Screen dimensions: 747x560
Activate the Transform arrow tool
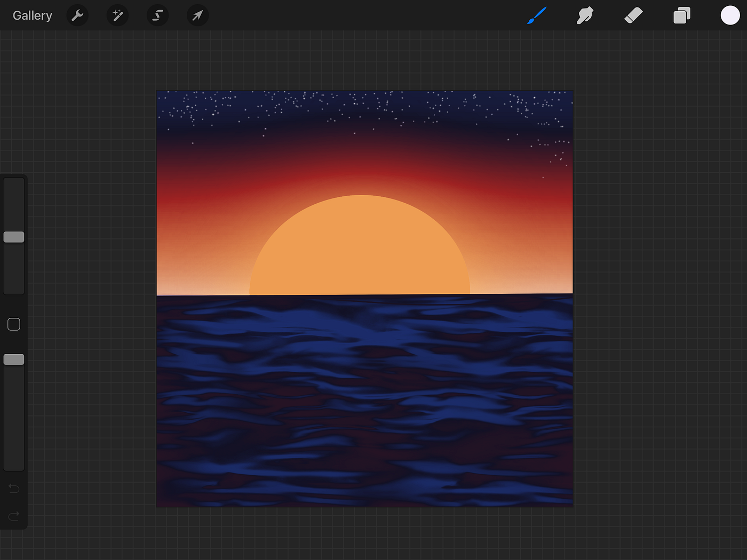point(197,15)
